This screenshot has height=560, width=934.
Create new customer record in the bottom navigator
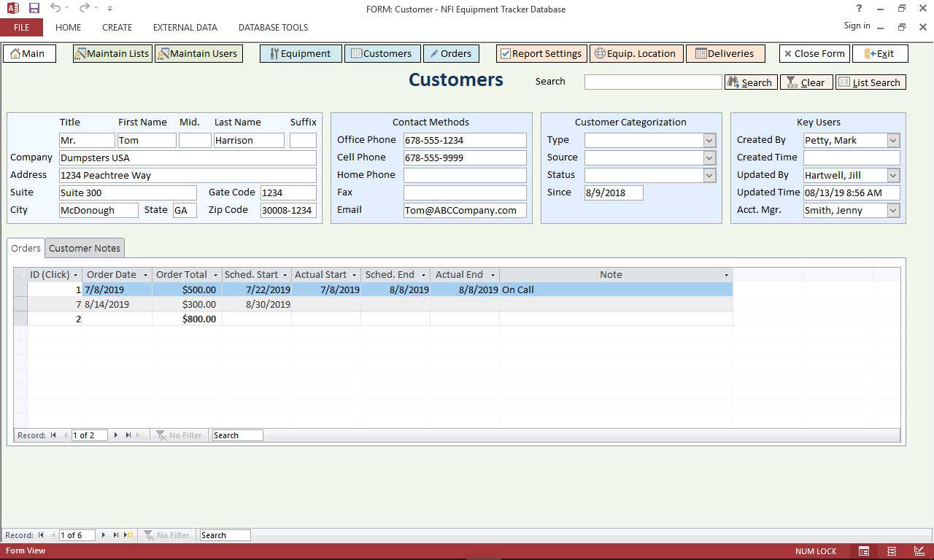[129, 535]
